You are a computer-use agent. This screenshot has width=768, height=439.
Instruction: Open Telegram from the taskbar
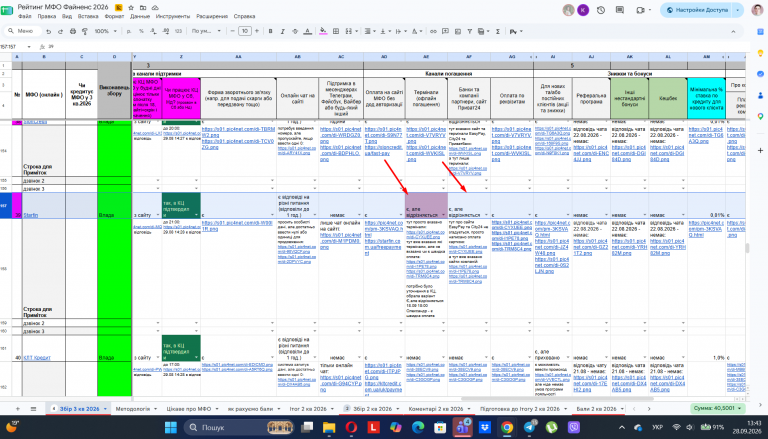[x=529, y=427]
